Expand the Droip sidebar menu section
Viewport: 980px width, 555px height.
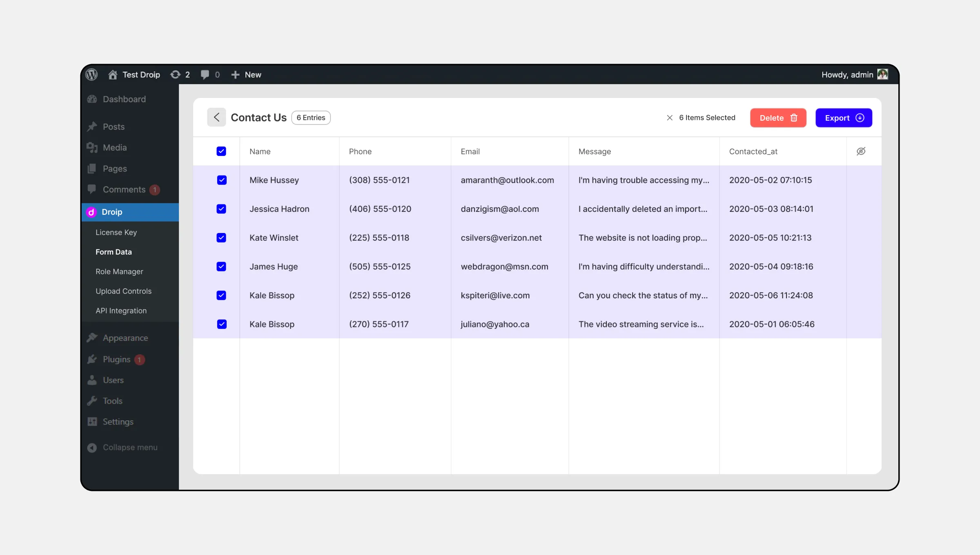pos(112,212)
